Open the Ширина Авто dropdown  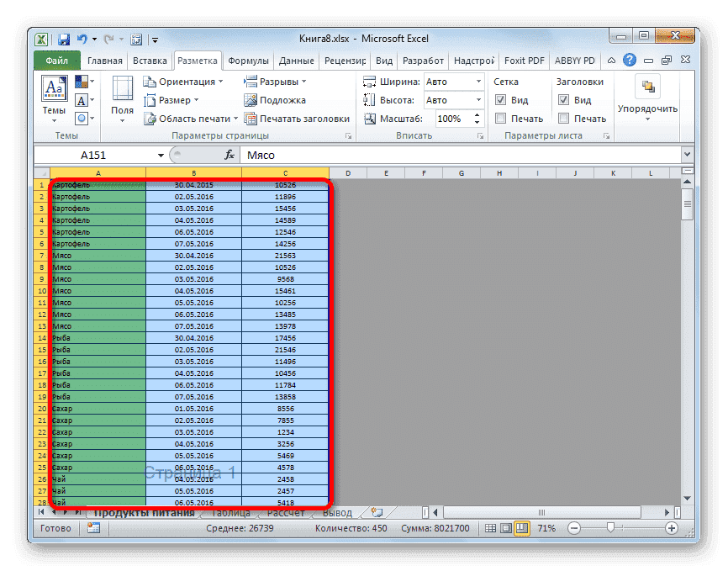[x=476, y=82]
